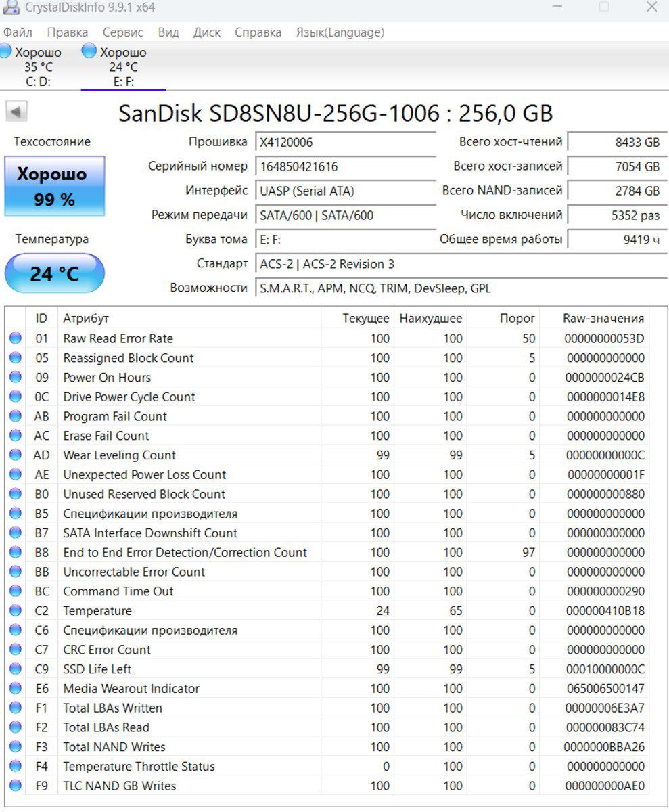The height and width of the screenshot is (812, 669).
Task: Click status orb of Raw Read Error Rate row
Action: [16, 338]
